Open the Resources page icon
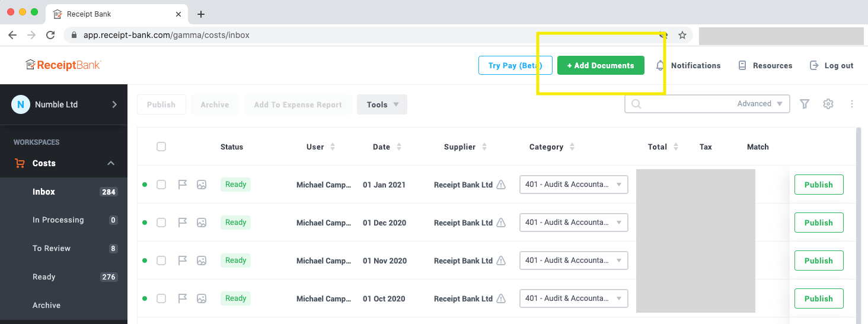The height and width of the screenshot is (324, 868). point(742,65)
